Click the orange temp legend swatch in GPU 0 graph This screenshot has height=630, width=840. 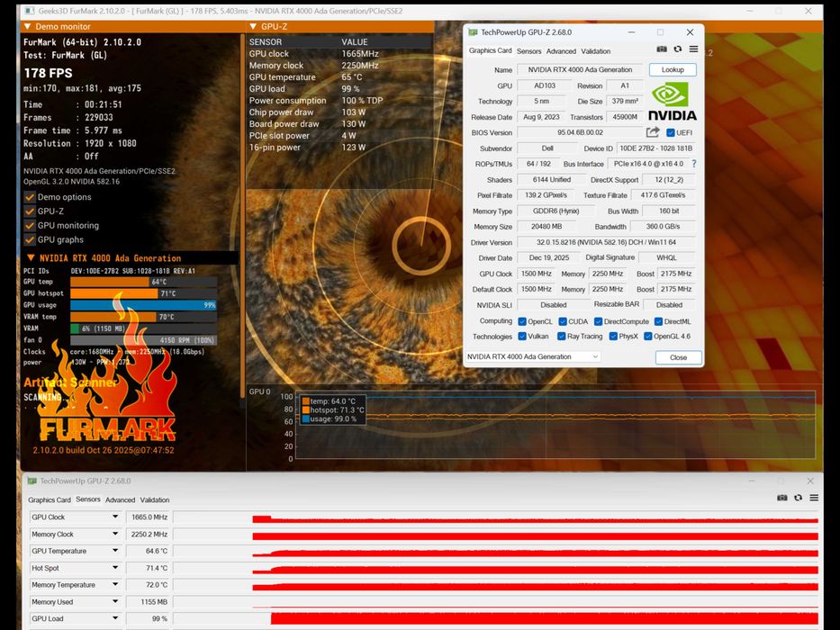(305, 400)
